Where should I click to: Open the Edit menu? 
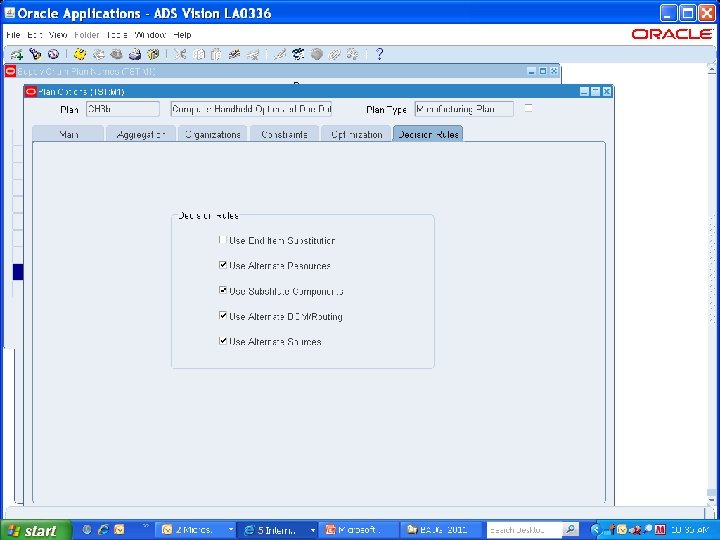click(x=34, y=35)
